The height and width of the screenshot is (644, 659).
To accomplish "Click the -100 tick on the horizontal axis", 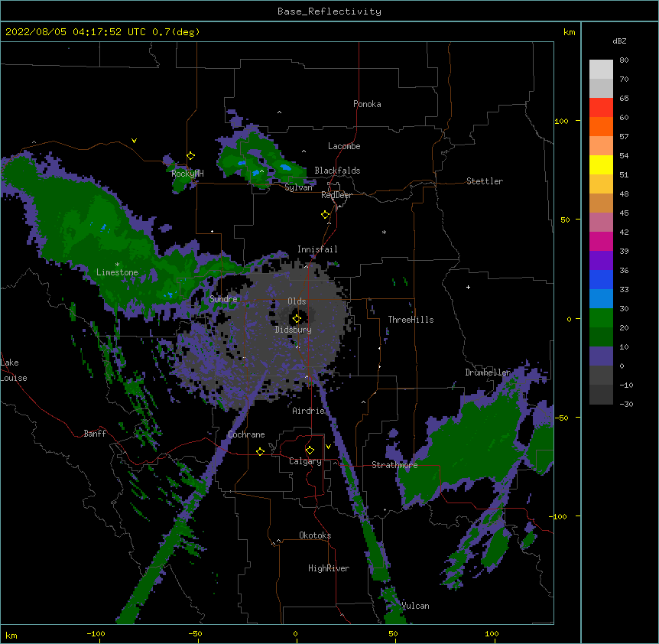I will 96,633.
